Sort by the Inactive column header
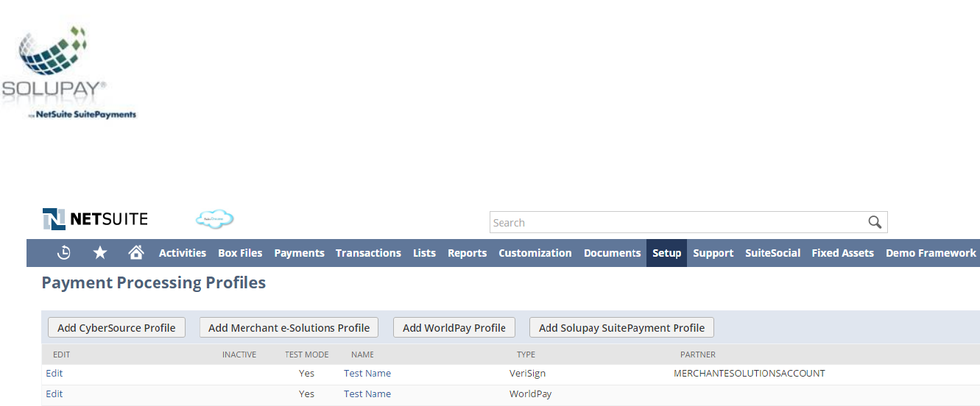Screen dimensions: 980x406 click(x=239, y=355)
